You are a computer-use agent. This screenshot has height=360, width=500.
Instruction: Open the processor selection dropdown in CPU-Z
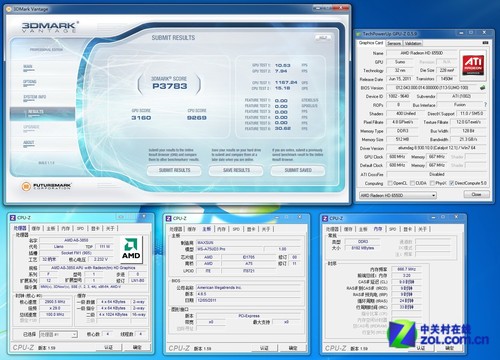tap(58, 334)
